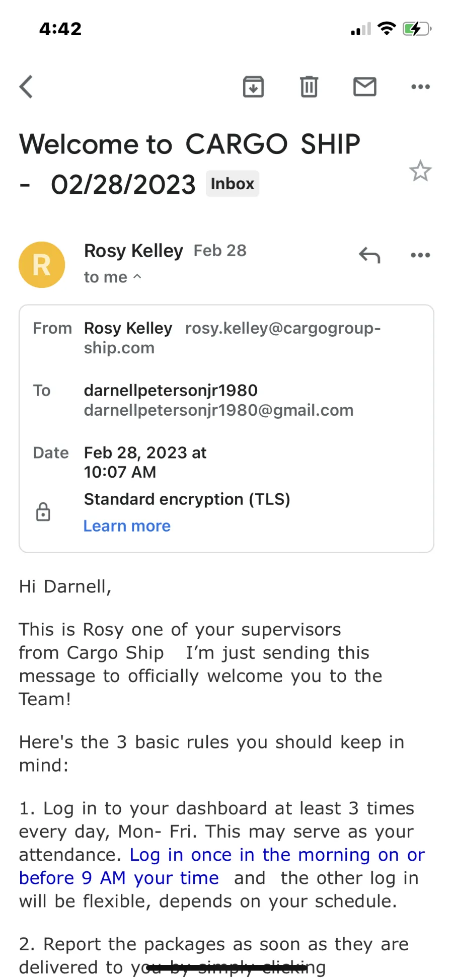
Task: Open Learn more about encryption
Action: coord(127,526)
